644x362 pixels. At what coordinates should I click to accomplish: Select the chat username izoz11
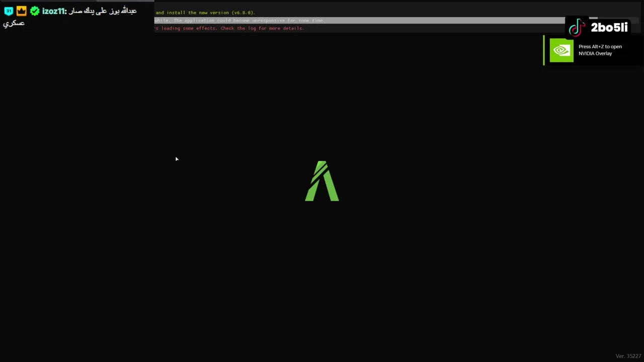54,11
